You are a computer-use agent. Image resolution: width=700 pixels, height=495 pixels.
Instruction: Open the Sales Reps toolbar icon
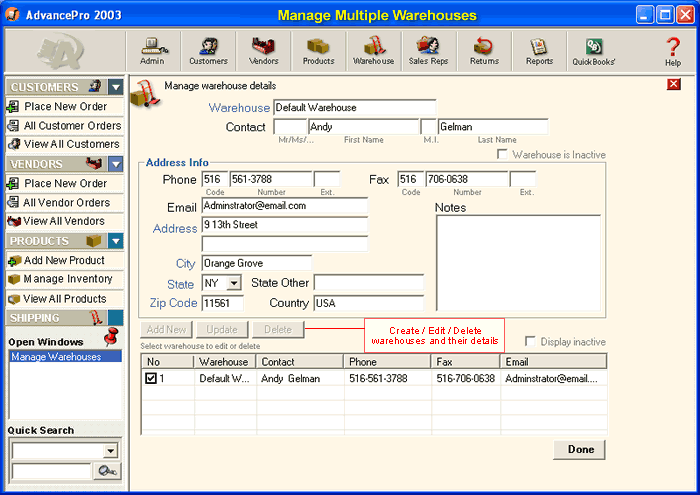click(429, 51)
